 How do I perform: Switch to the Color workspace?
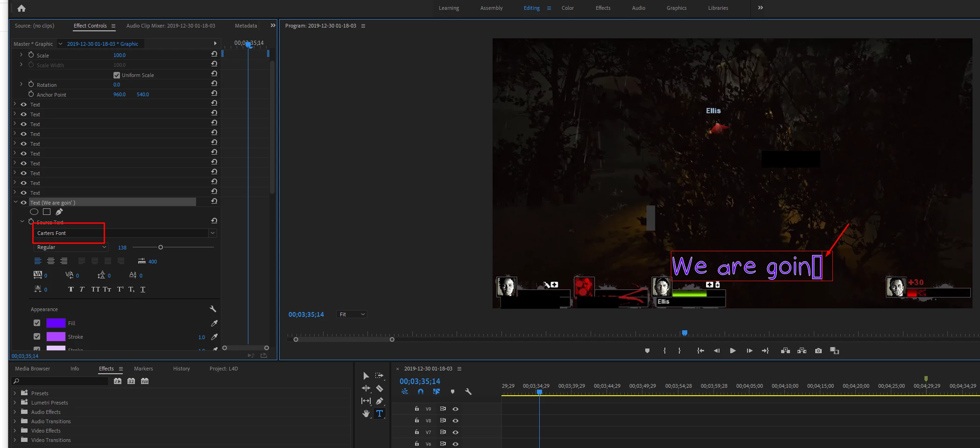[x=568, y=8]
